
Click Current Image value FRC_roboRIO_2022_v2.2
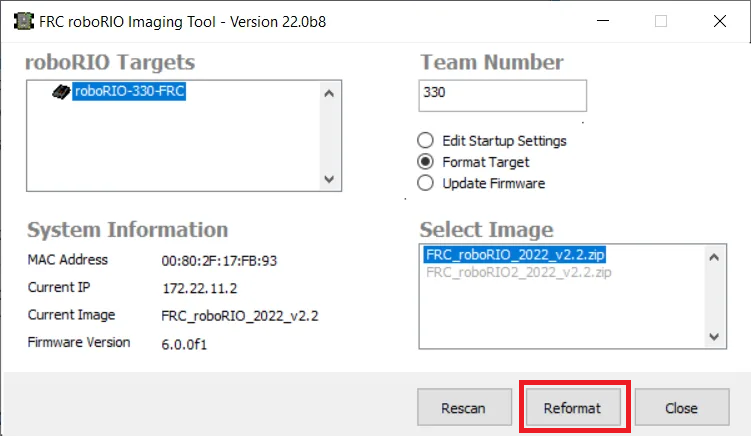pyautogui.click(x=240, y=316)
